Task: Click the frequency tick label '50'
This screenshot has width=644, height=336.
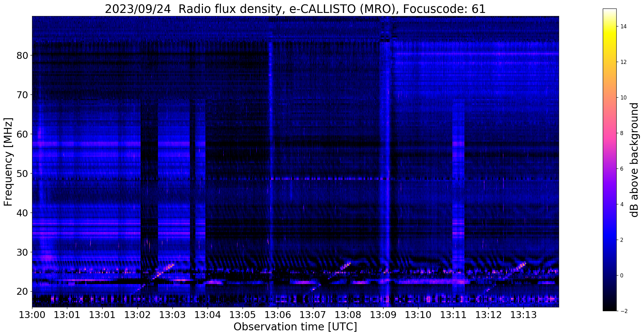Action: click(22, 173)
